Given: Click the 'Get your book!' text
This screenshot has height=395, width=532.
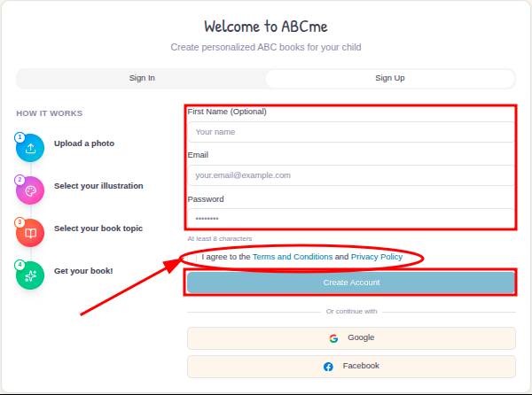Looking at the screenshot, I should click(83, 271).
